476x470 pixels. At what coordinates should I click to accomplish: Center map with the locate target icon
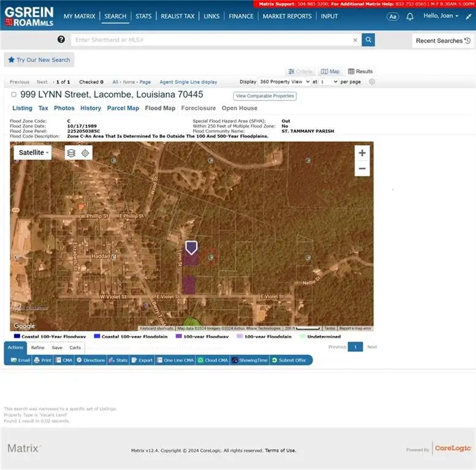tap(85, 153)
